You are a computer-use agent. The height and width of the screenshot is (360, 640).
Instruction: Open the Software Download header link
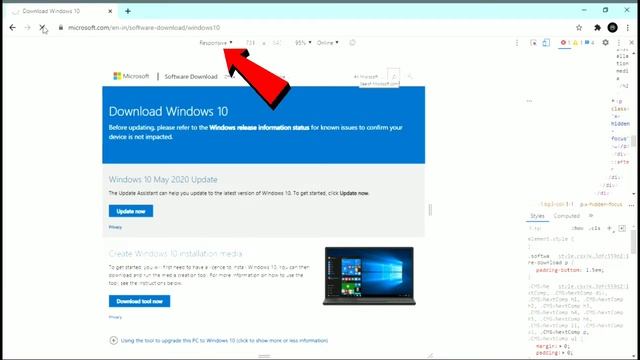pos(191,76)
